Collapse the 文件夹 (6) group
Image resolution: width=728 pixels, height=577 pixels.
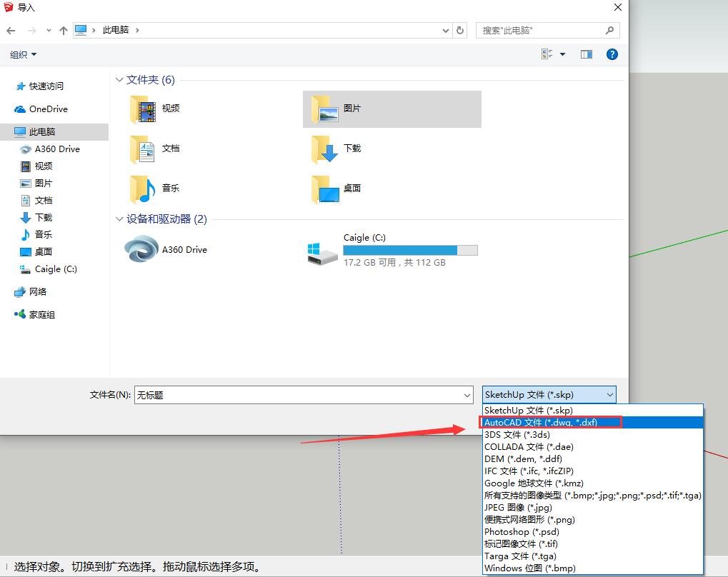pyautogui.click(x=119, y=80)
